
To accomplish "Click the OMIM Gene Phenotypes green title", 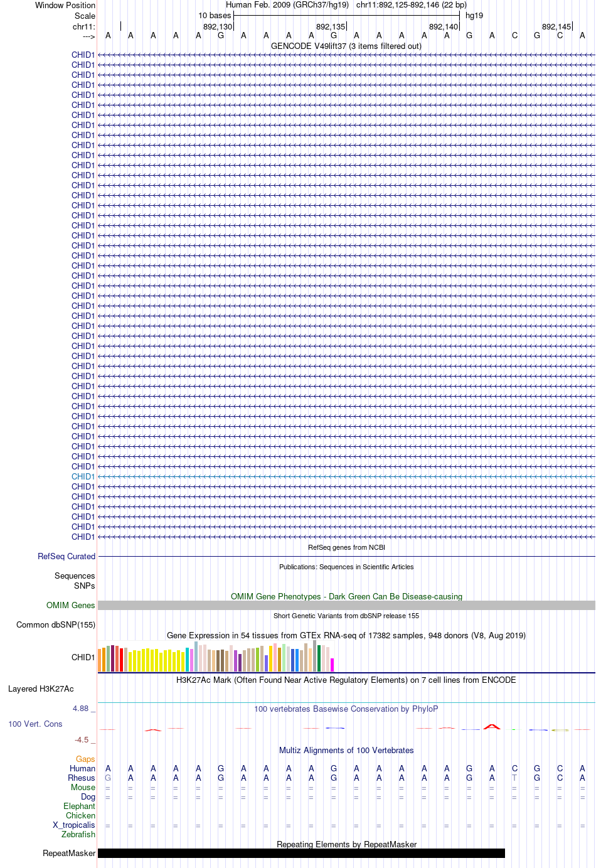I will pyautogui.click(x=346, y=596).
